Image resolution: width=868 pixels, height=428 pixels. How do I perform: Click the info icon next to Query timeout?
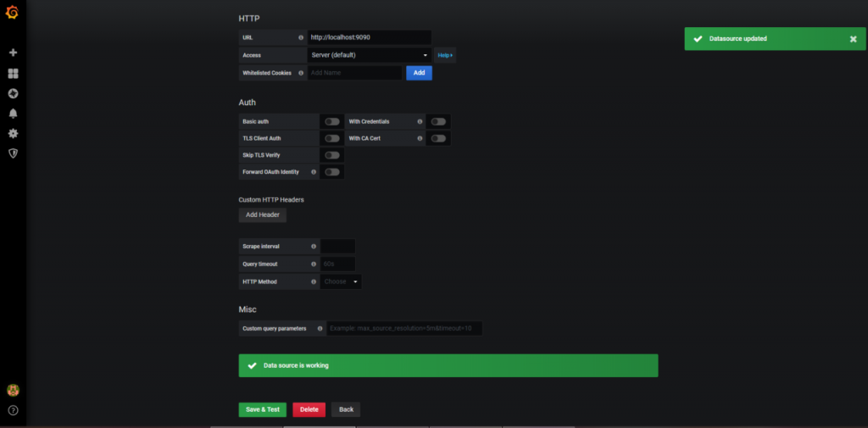coord(314,264)
